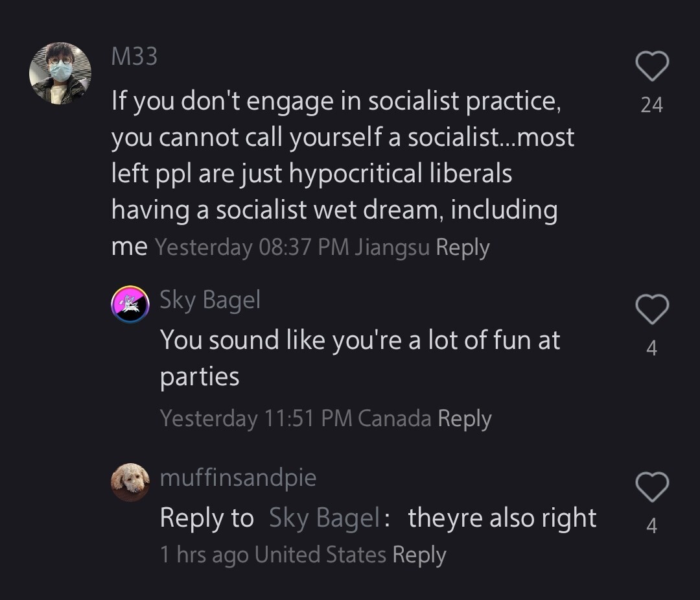Open muffinsandpie's dog avatar
Image resolution: width=700 pixels, height=600 pixels.
point(130,482)
